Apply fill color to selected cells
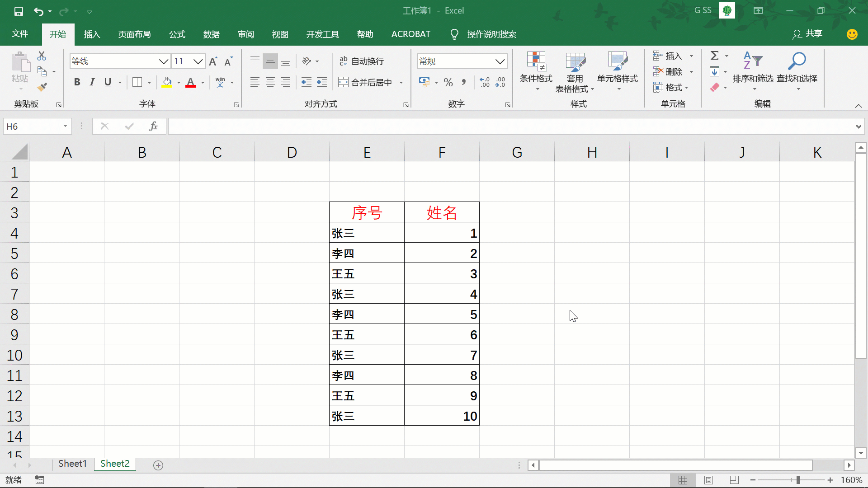Screen dimensions: 868x488 (x=167, y=82)
